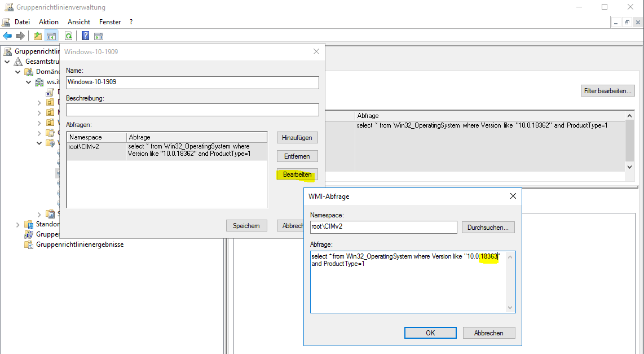Click the highlighted Bearbeiten button
Viewport: 644px width, 354px height.
[x=297, y=174]
